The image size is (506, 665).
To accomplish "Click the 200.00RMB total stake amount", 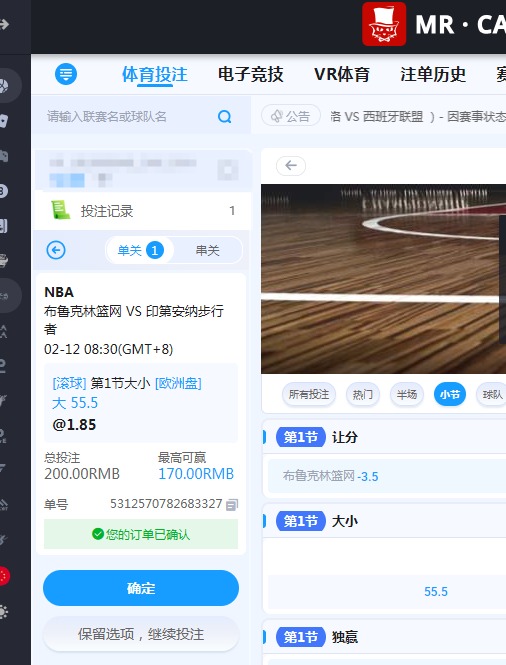I will [82, 474].
